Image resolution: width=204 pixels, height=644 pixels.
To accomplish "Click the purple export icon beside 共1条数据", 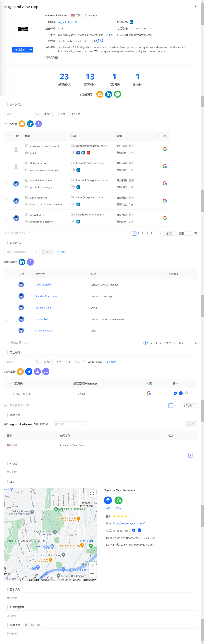I will click(x=46, y=371).
